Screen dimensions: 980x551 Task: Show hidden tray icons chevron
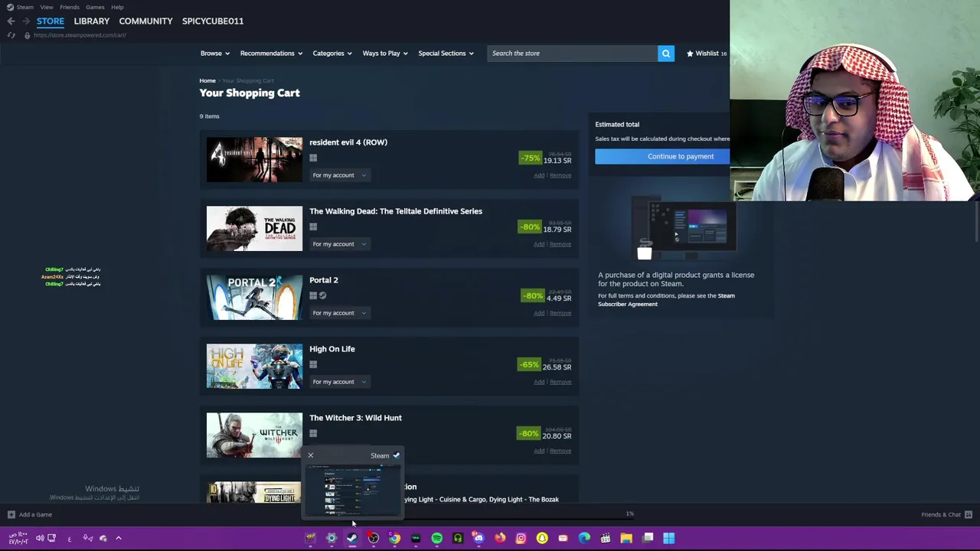(x=119, y=538)
